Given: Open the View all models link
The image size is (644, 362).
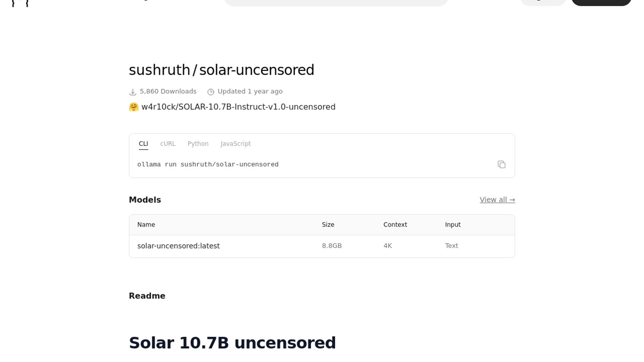Looking at the screenshot, I should pyautogui.click(x=497, y=200).
